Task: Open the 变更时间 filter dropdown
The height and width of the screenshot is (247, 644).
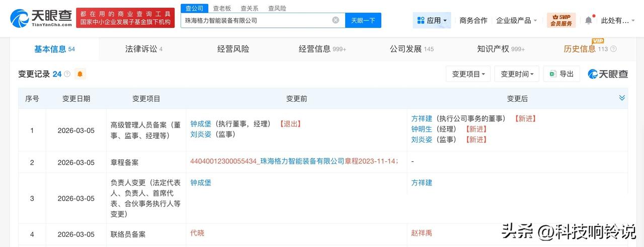Action: pyautogui.click(x=517, y=74)
